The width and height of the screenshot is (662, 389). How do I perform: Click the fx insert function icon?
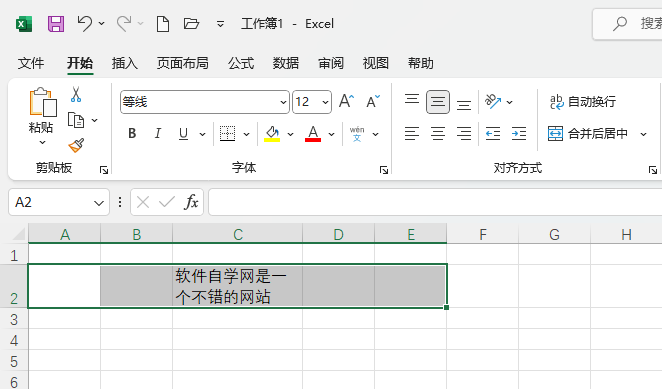click(191, 202)
